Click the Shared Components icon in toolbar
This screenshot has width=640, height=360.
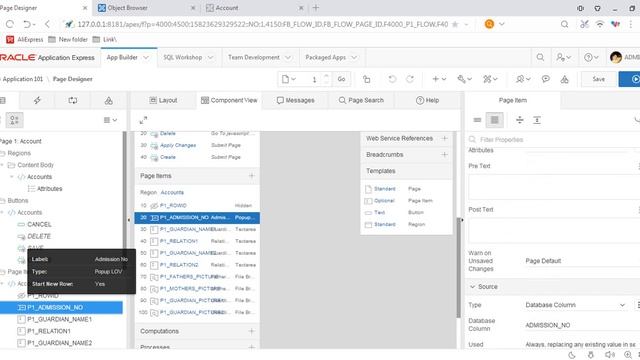pyautogui.click(x=564, y=79)
